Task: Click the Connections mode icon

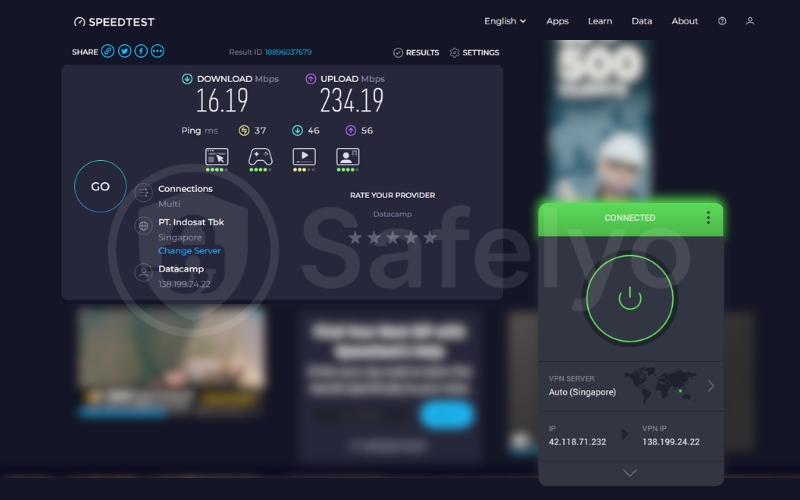Action: [x=143, y=192]
